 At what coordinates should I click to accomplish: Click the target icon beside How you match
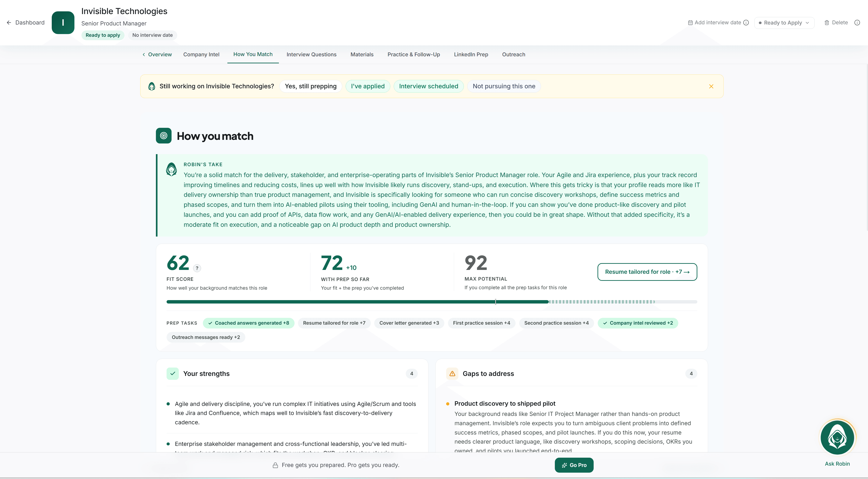pyautogui.click(x=163, y=136)
